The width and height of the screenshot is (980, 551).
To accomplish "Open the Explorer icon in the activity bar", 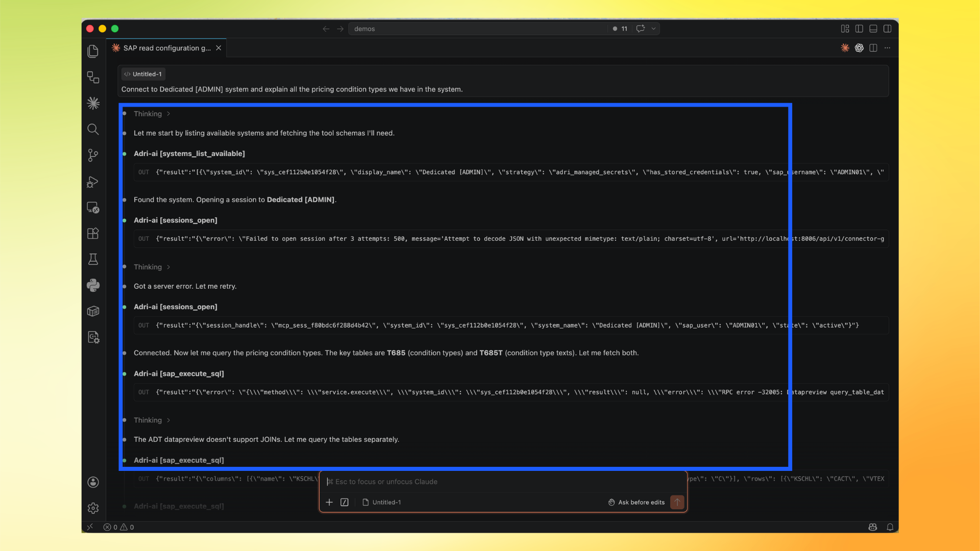I will pos(93,51).
